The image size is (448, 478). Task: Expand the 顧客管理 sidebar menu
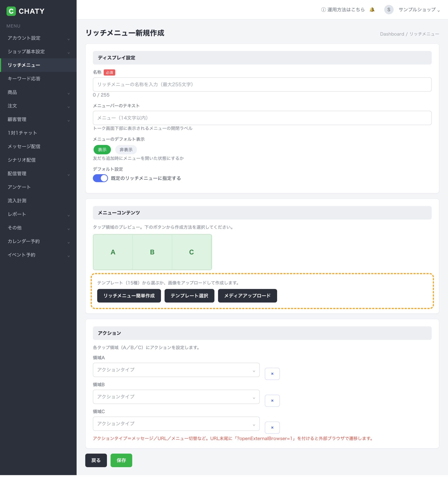38,119
